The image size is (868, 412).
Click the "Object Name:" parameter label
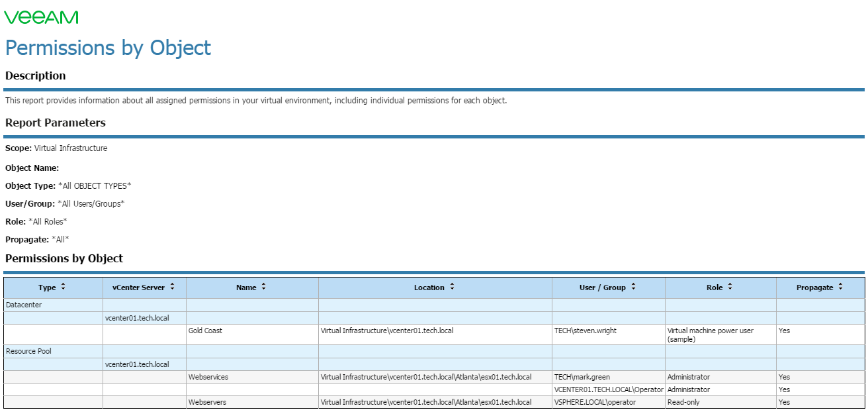32,168
